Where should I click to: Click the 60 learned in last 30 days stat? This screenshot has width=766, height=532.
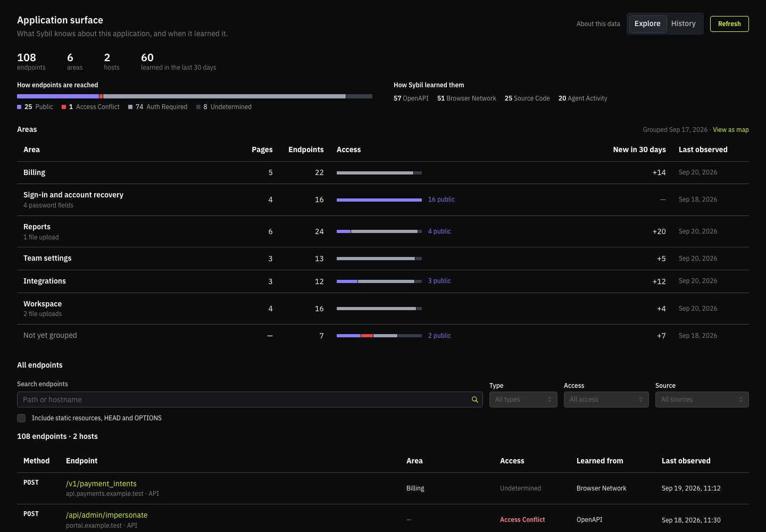click(178, 62)
